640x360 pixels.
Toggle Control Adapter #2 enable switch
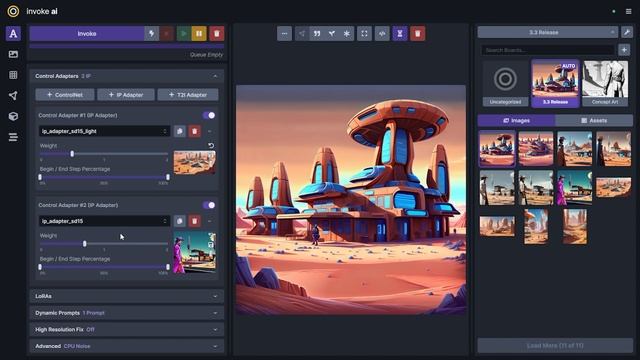209,205
